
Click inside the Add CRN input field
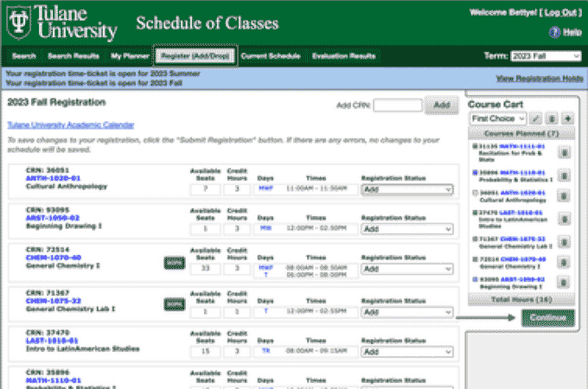tap(398, 105)
